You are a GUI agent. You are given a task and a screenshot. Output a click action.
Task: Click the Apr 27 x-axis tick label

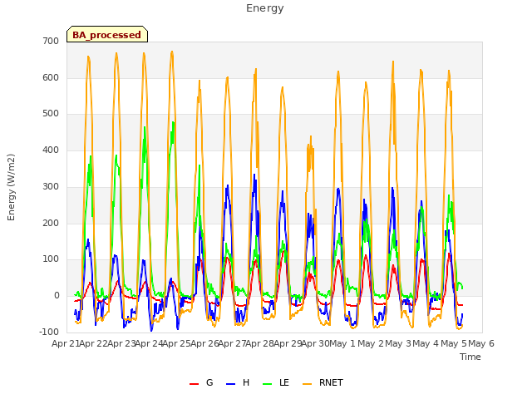coord(232,343)
